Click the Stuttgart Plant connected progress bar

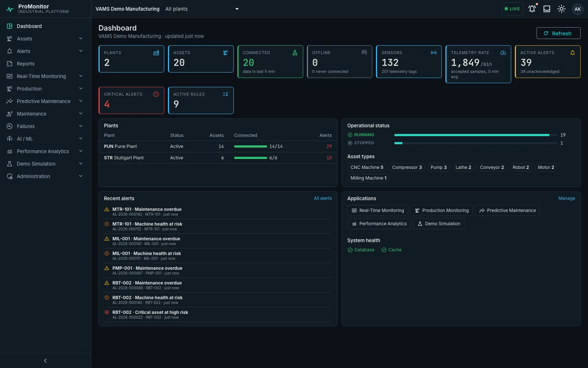pos(251,158)
